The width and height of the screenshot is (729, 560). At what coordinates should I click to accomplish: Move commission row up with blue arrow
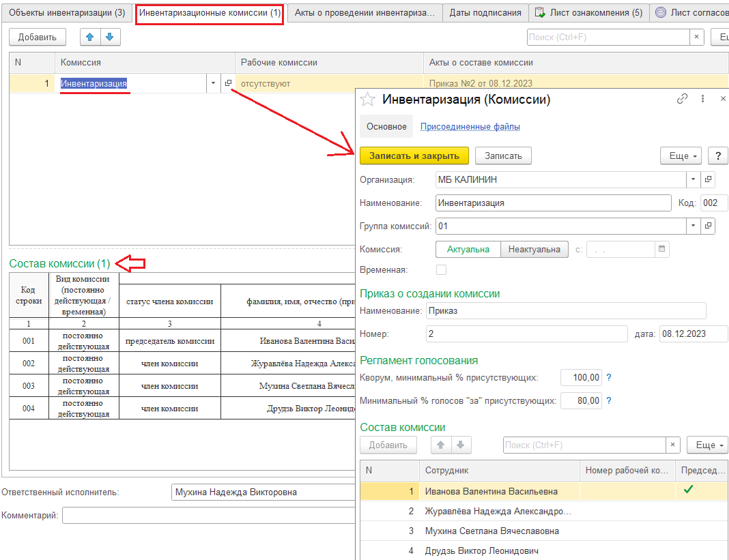pyautogui.click(x=90, y=38)
